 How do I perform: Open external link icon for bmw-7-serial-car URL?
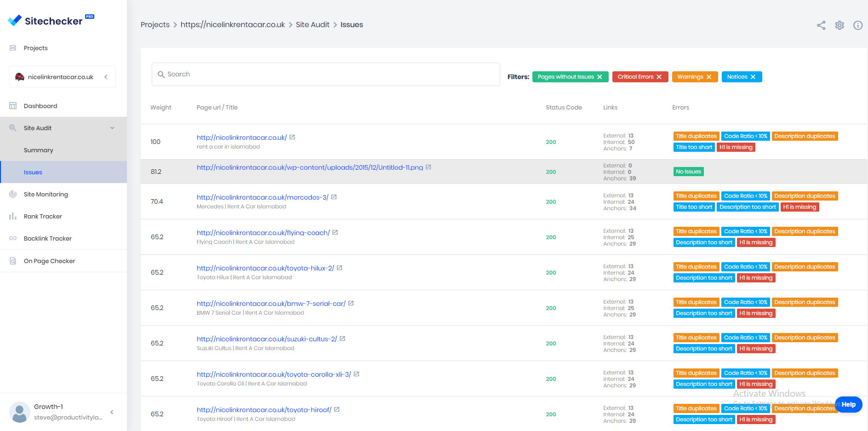[x=351, y=303]
